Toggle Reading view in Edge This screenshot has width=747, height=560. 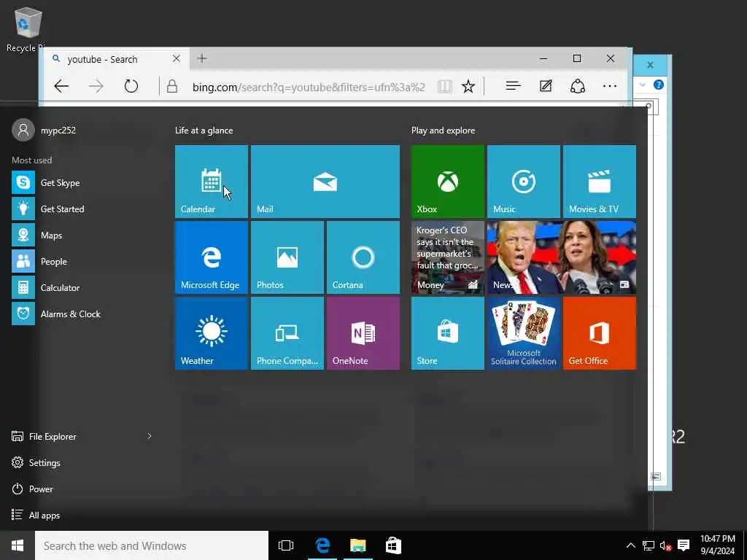[444, 86]
